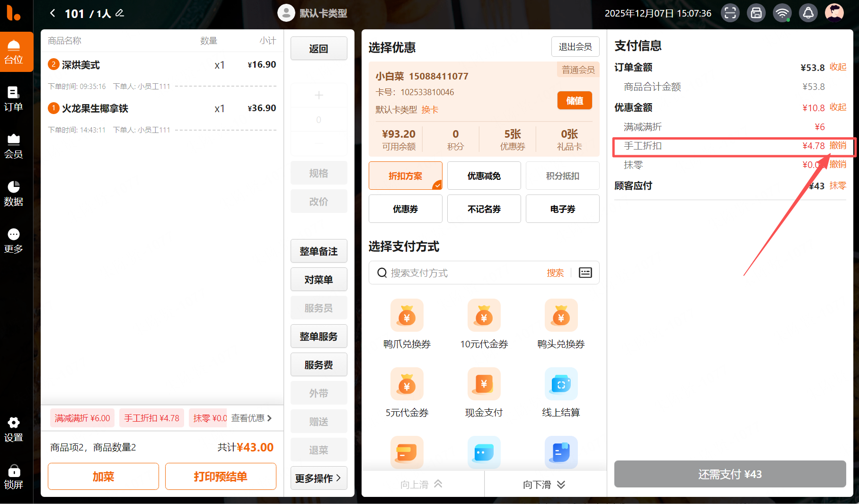Click 撤销 next to 手工折扣

pyautogui.click(x=838, y=146)
